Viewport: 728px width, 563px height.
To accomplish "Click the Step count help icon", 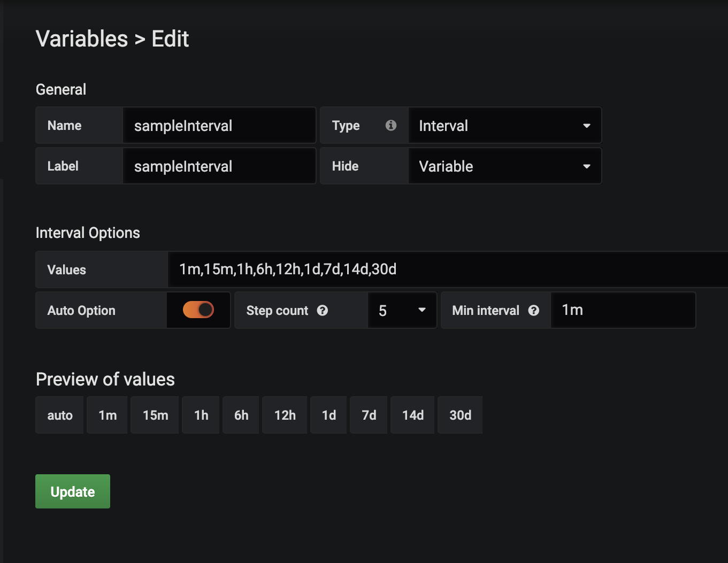I will (x=323, y=310).
